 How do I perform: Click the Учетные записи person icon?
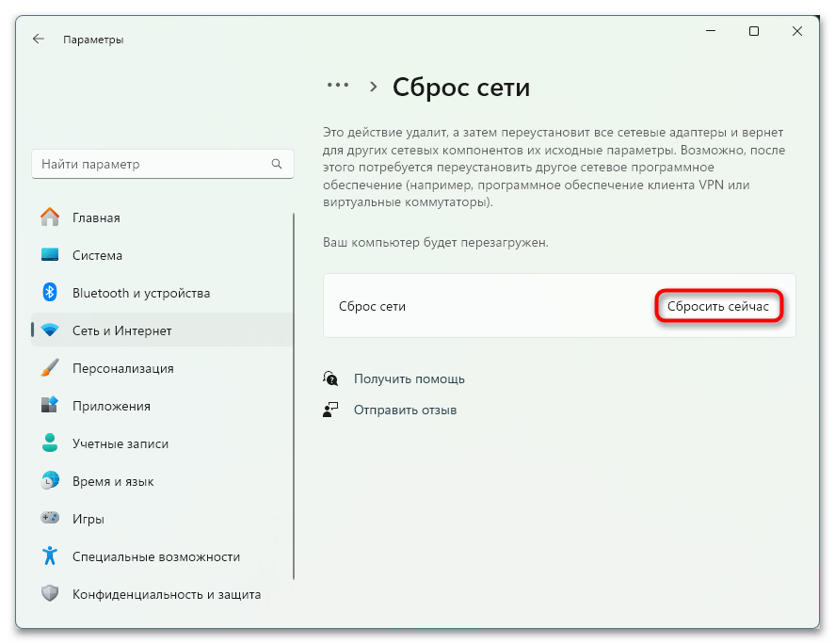click(x=50, y=443)
